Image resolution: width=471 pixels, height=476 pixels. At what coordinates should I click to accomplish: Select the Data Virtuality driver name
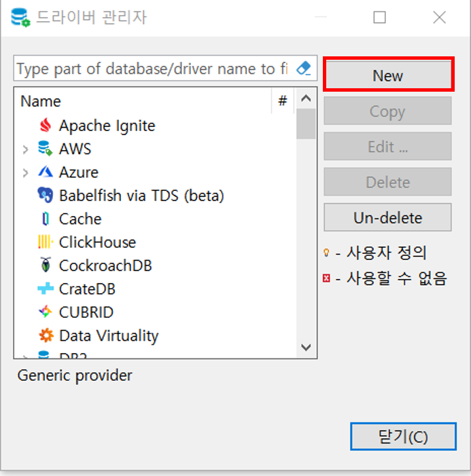tap(109, 335)
